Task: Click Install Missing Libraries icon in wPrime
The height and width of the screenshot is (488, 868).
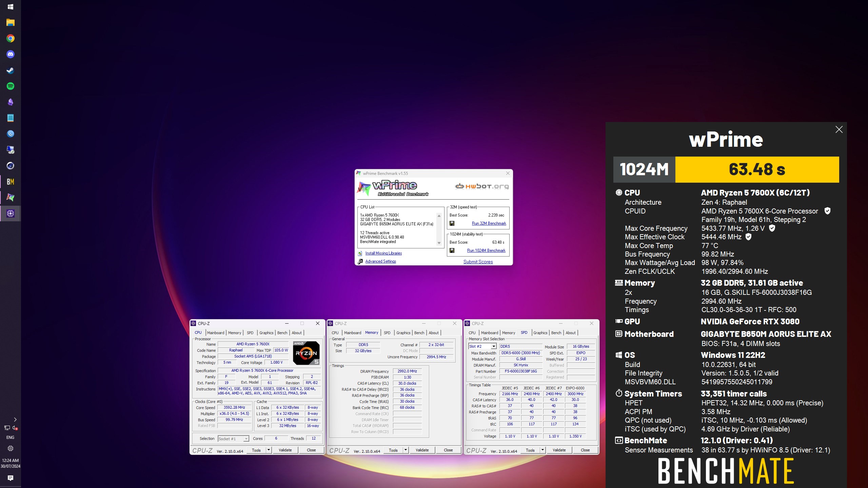Action: (360, 253)
